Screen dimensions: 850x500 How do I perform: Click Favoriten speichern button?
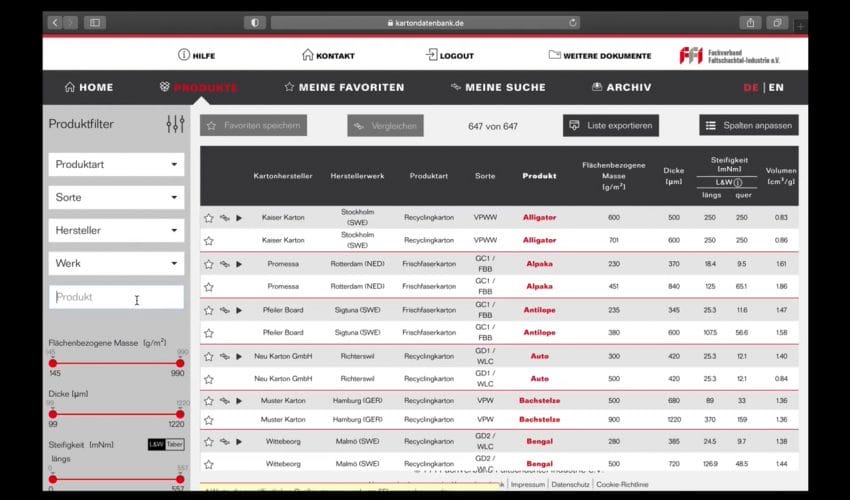[253, 125]
